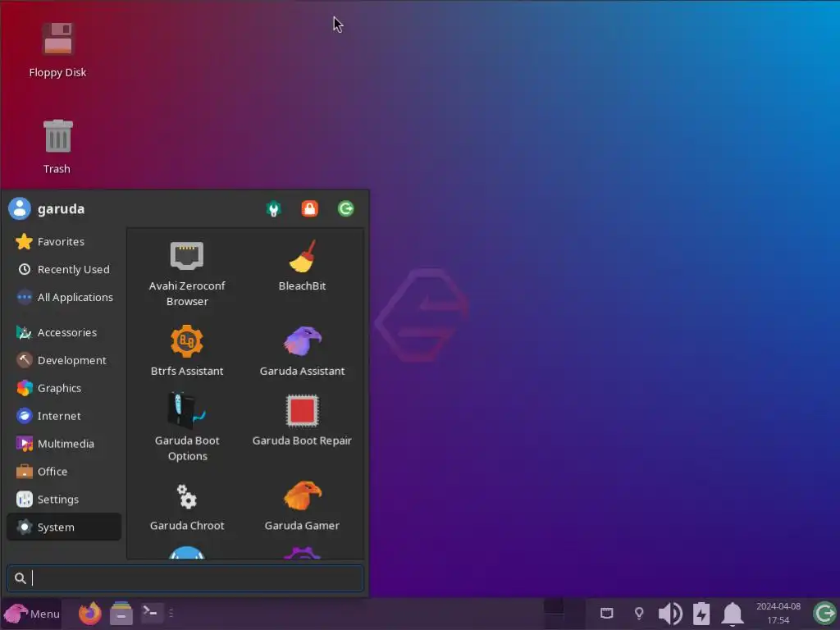The width and height of the screenshot is (840, 630).
Task: Select the Favorites category
Action: 64,242
